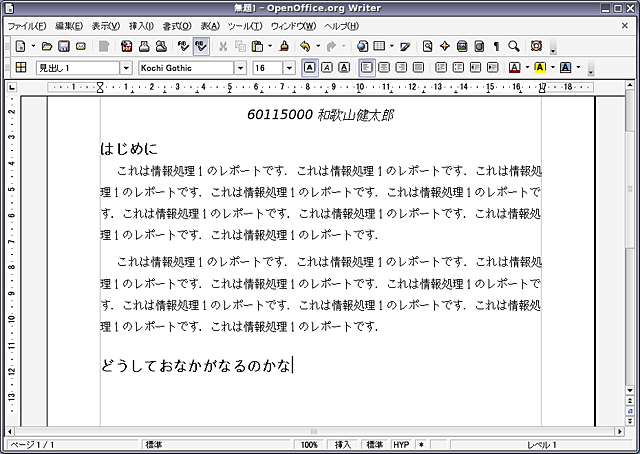Send the document as e-mail

tap(81, 46)
